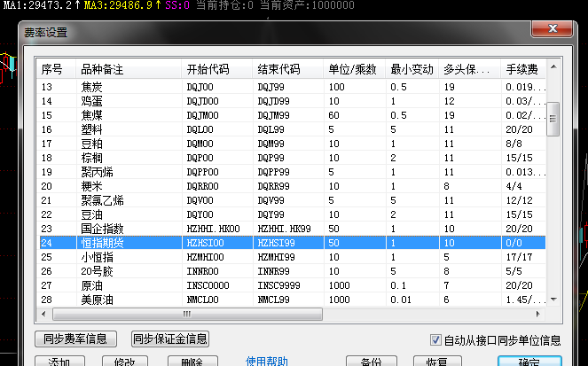Close the 费率设置 dialog

tap(553, 29)
